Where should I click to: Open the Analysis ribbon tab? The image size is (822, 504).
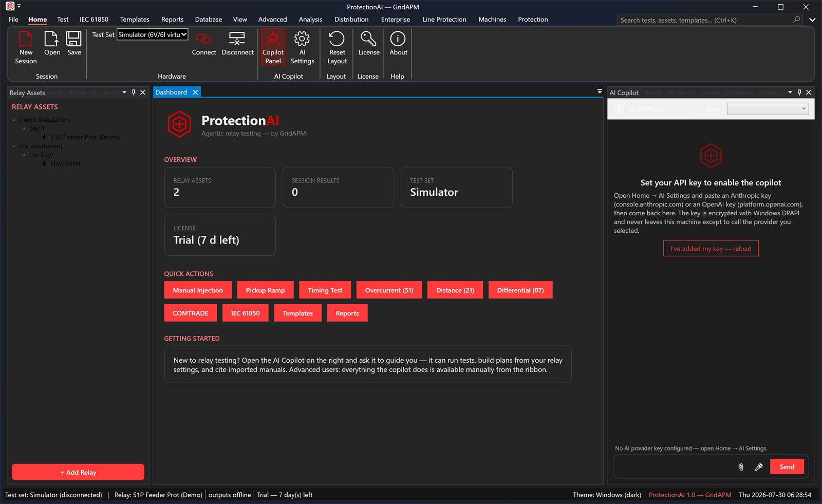(310, 20)
